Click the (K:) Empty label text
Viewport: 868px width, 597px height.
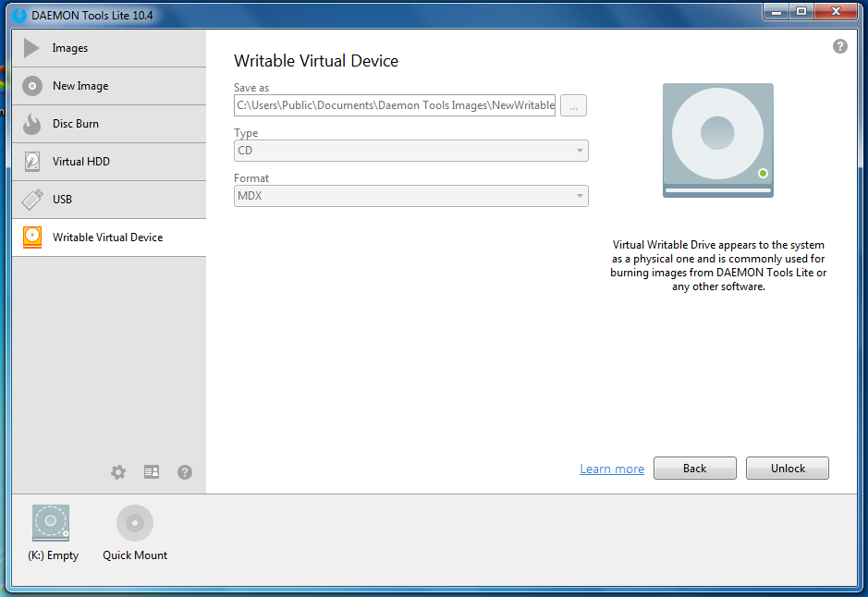pos(53,555)
